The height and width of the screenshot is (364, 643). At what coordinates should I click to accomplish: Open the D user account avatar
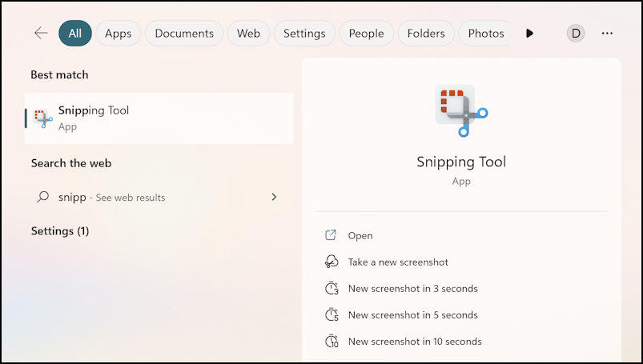(576, 34)
